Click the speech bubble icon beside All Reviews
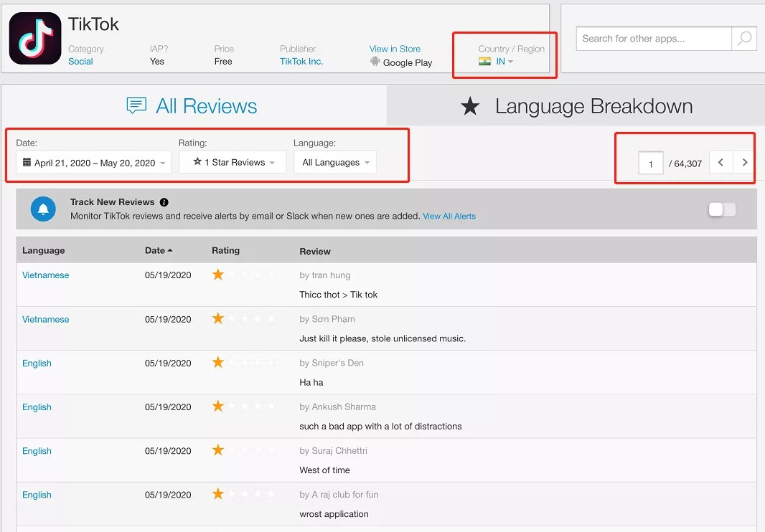Screen dimensions: 765x532 click(x=136, y=105)
